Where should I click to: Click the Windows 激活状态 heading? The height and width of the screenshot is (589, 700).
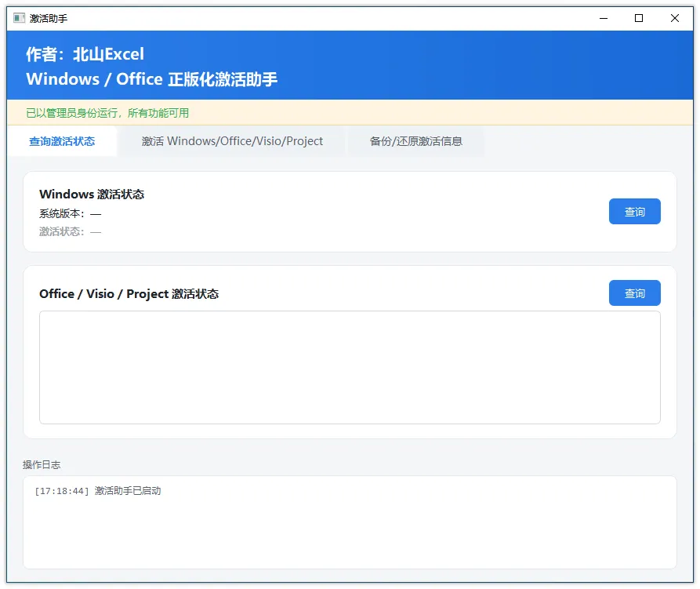[92, 195]
